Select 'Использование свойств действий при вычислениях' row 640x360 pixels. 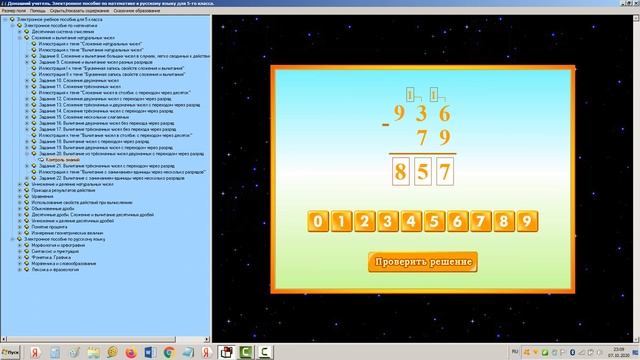tap(82, 202)
